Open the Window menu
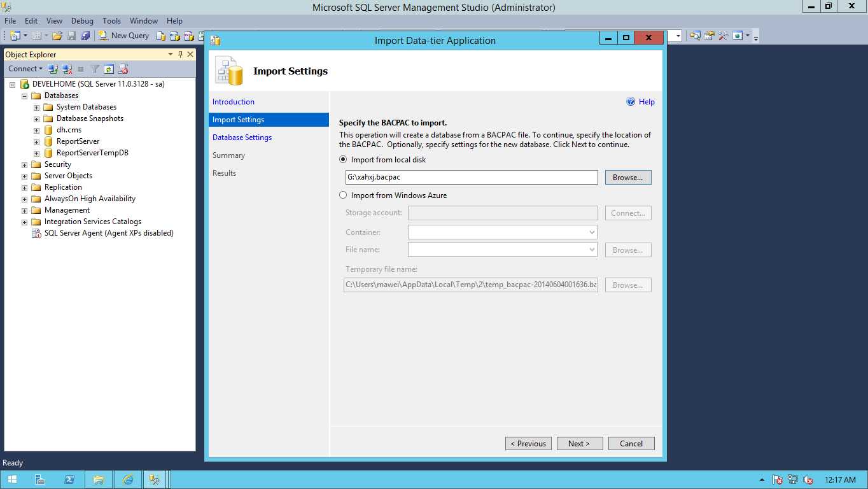Screen dimensions: 868x489 [x=144, y=21]
